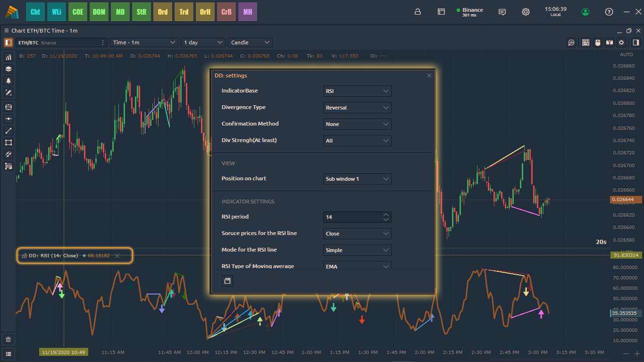Switch to the Cht panel tab
Image resolution: width=644 pixels, height=362 pixels.
click(35, 12)
